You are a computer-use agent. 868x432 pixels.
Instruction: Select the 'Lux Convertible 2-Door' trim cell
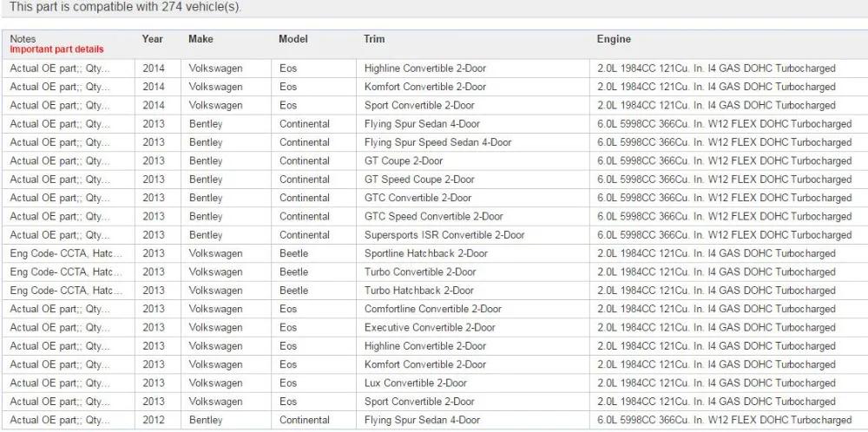(416, 383)
